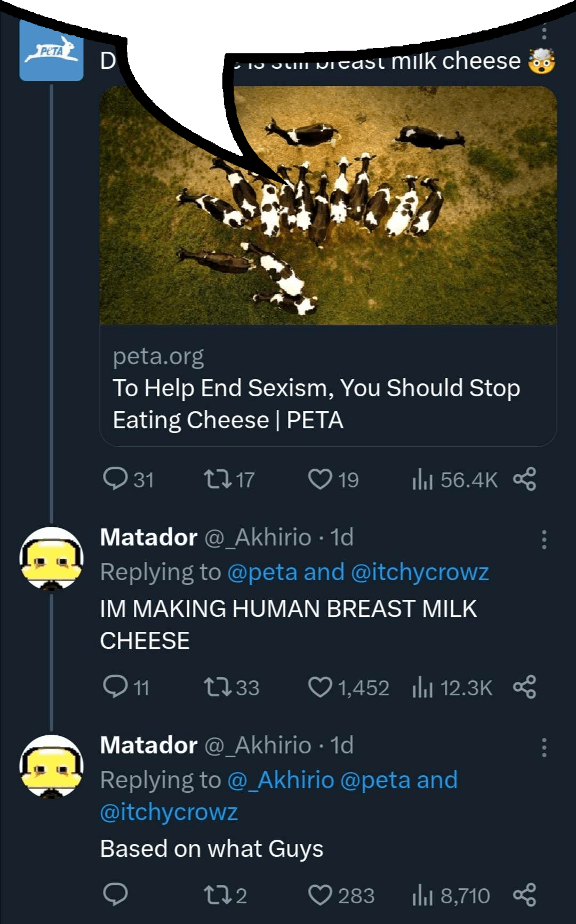Retweet the tweet with 33 retweets
The height and width of the screenshot is (924, 576).
pos(218,687)
